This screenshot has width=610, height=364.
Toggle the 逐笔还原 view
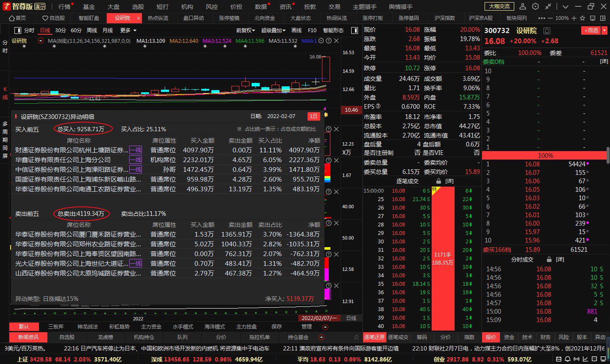[x=374, y=337]
